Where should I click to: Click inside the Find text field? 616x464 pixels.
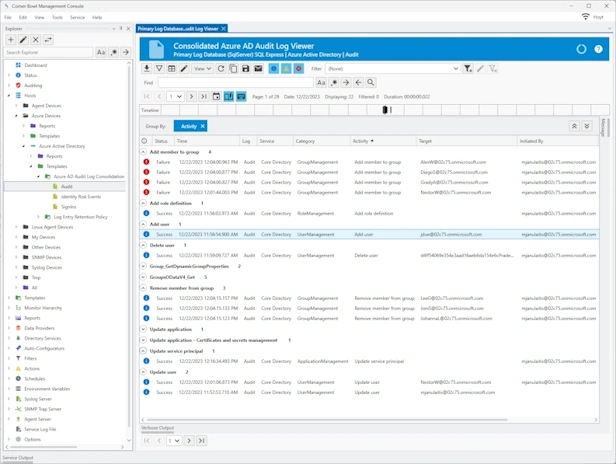point(236,83)
